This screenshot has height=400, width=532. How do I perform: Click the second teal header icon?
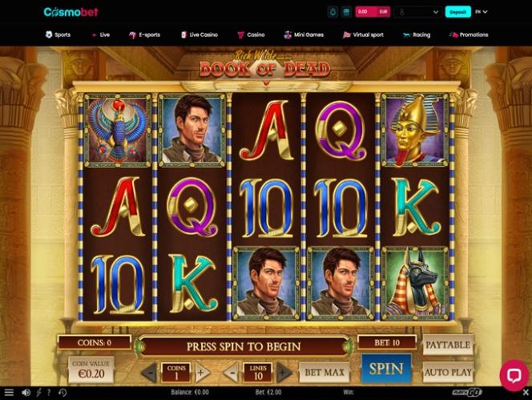pyautogui.click(x=346, y=12)
